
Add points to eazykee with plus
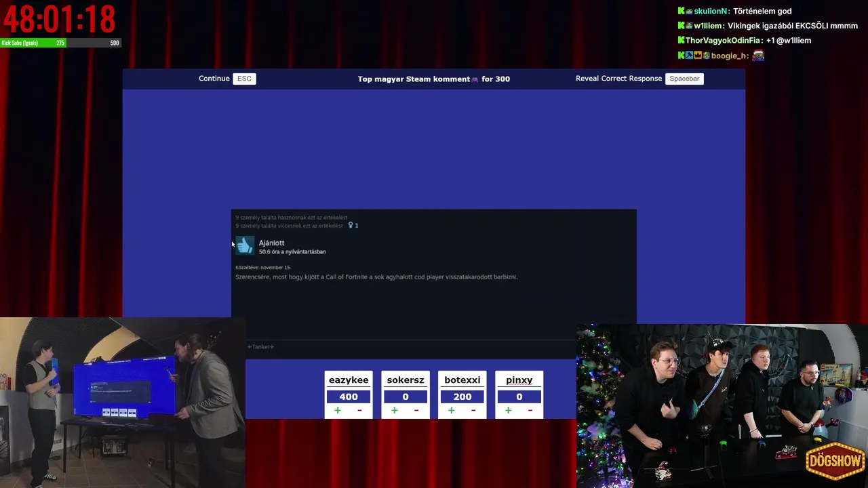[x=338, y=410]
